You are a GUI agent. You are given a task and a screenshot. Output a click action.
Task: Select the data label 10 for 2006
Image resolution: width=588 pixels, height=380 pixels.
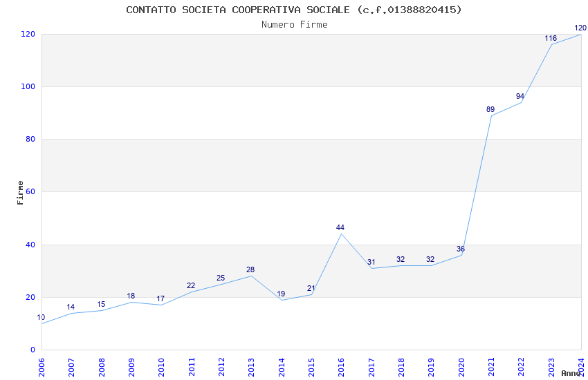click(x=41, y=317)
